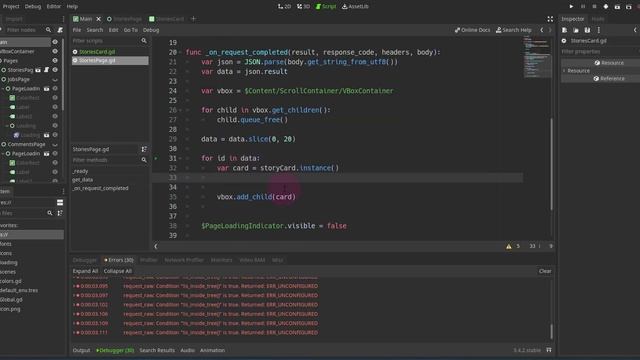Open Online Docs
640x360 pixels.
(472, 30)
